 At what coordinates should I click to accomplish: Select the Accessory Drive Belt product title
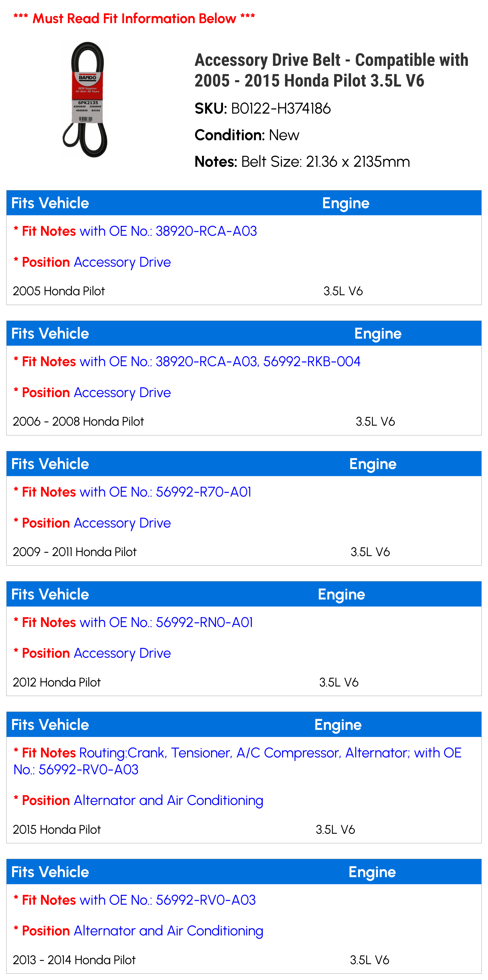click(331, 70)
